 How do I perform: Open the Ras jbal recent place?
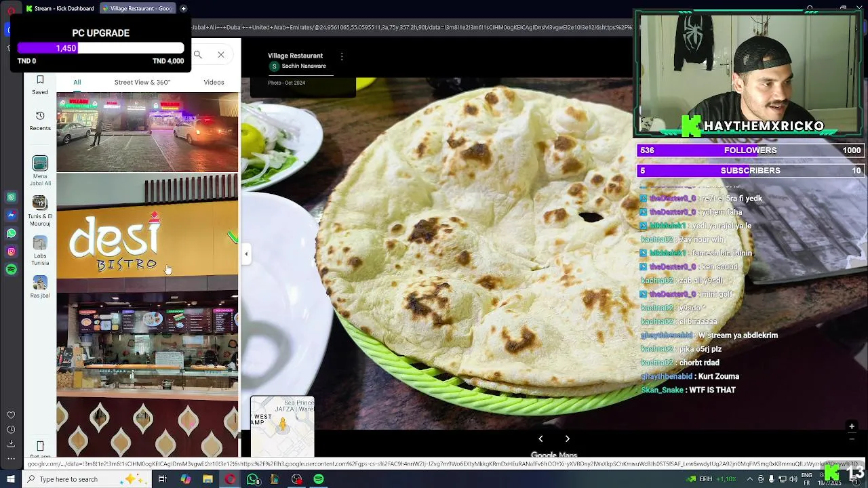click(x=40, y=287)
